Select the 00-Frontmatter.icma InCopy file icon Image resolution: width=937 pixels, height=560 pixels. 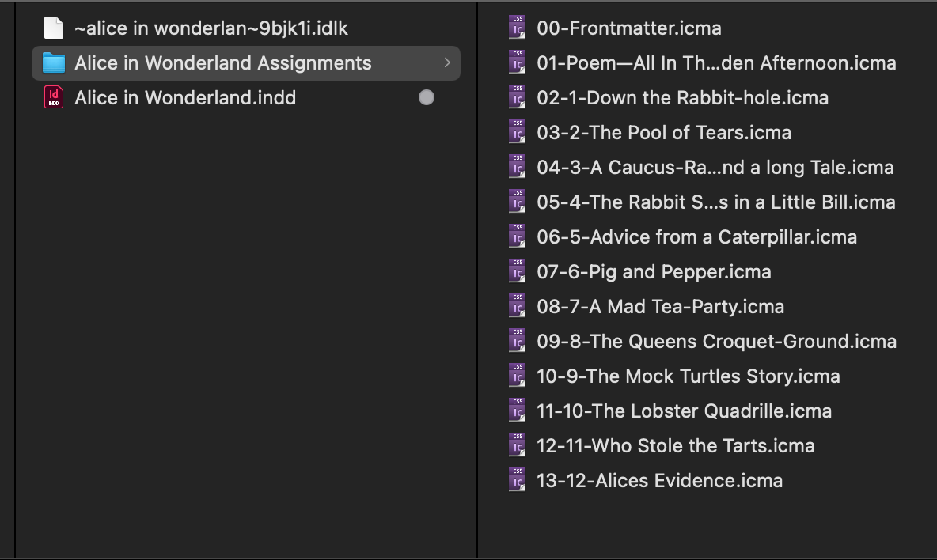pyautogui.click(x=517, y=28)
